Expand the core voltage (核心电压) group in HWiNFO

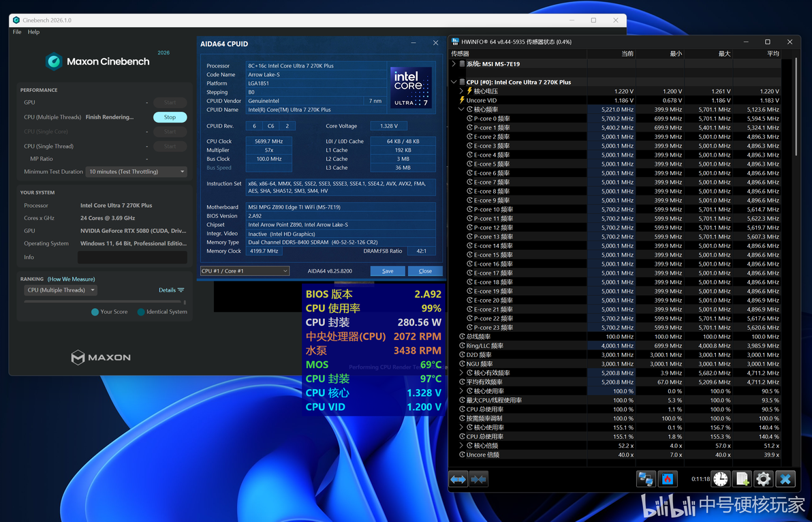pos(461,91)
